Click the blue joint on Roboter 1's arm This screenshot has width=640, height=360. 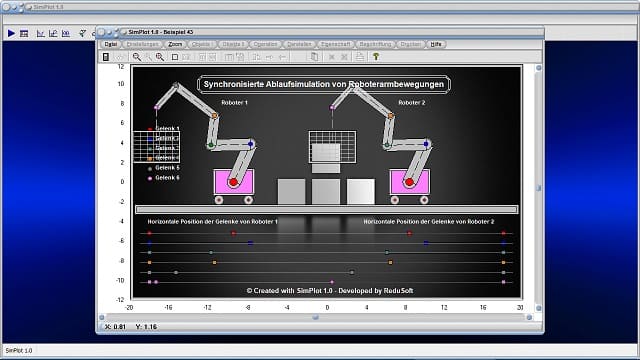coord(251,144)
